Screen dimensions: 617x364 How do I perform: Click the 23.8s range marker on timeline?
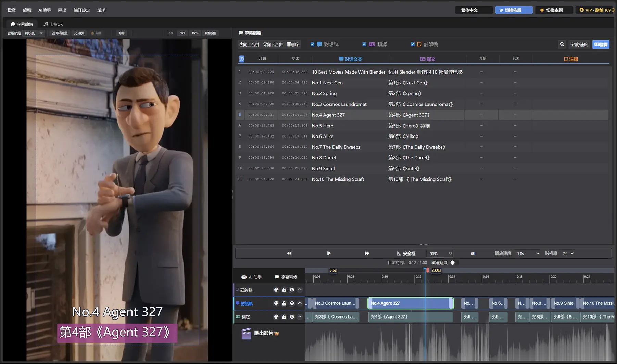click(x=436, y=270)
